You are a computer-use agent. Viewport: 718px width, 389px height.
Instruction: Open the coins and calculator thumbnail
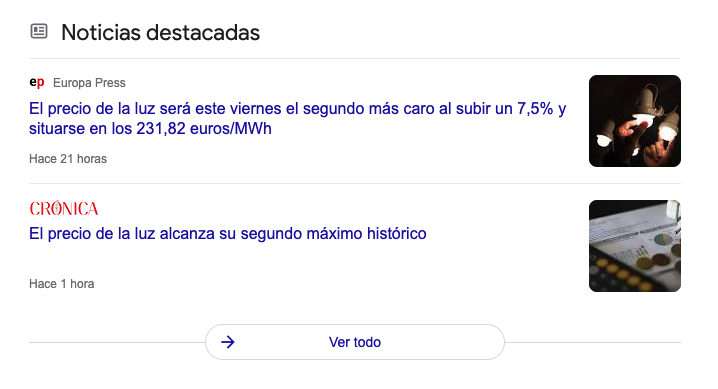point(635,246)
